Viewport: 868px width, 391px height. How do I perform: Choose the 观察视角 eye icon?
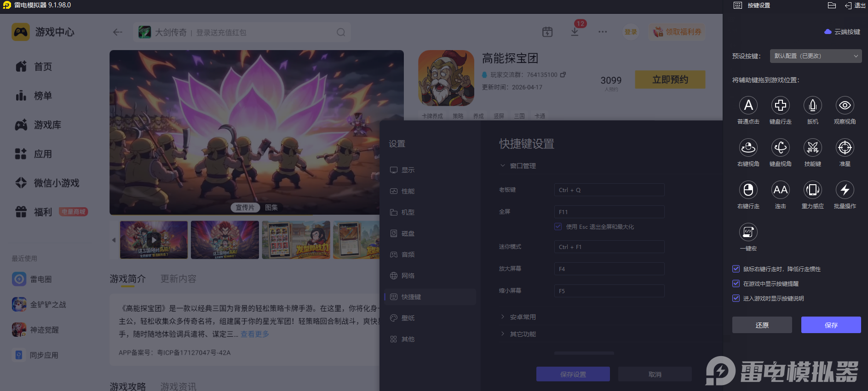(845, 105)
